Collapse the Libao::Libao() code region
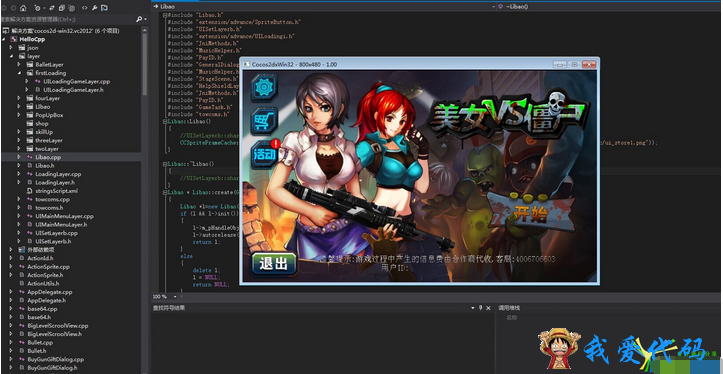This screenshot has width=723, height=374. click(165, 122)
